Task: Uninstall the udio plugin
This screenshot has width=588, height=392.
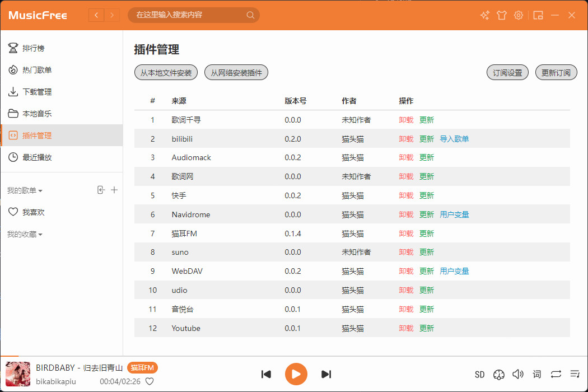Action: [406, 290]
